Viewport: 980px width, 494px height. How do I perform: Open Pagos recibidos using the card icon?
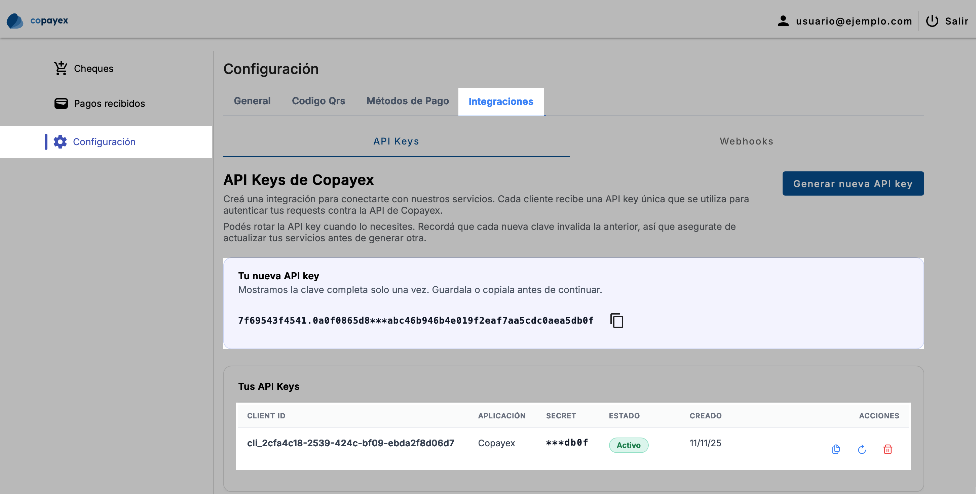coord(61,103)
